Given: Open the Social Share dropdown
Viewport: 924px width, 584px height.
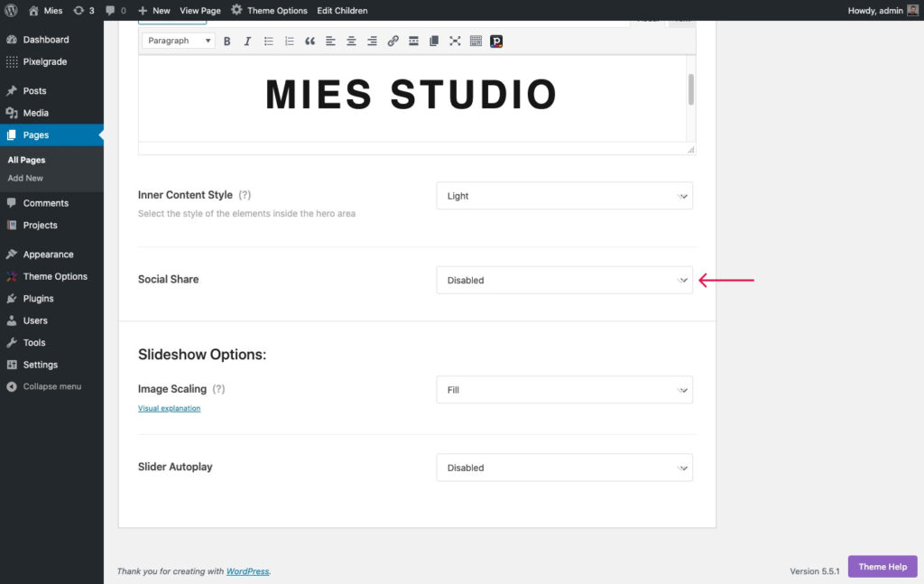Looking at the screenshot, I should click(564, 280).
